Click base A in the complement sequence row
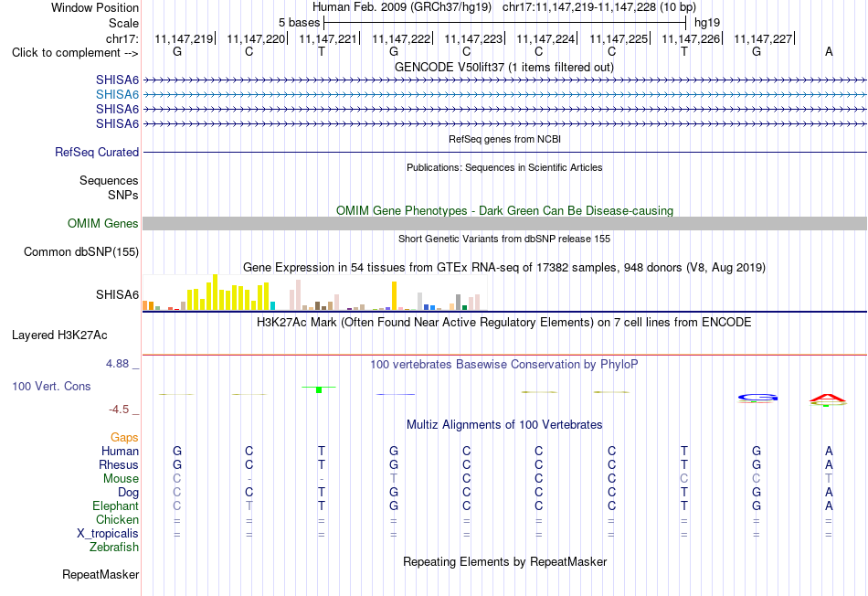The image size is (868, 596). (829, 51)
